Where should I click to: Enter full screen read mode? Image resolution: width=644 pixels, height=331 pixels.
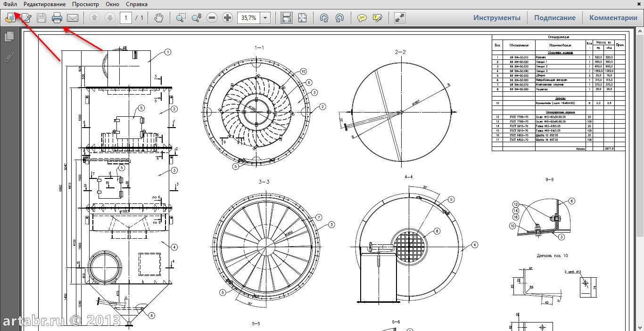coord(399,18)
